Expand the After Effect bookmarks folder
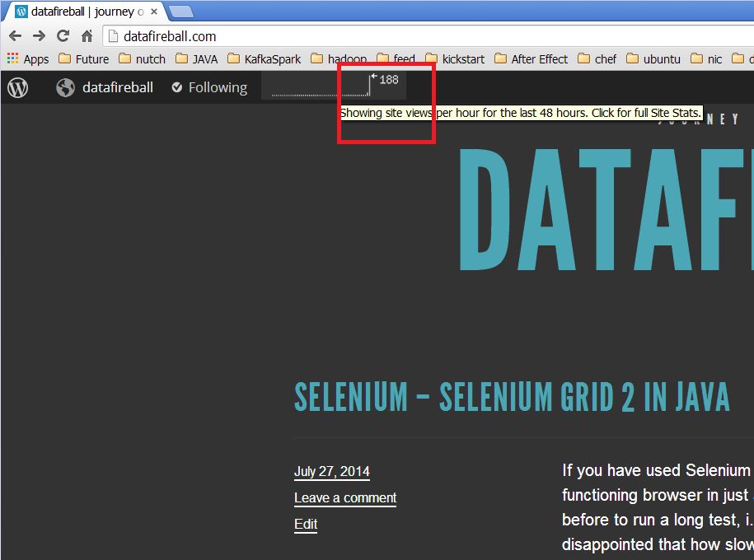 tap(531, 59)
